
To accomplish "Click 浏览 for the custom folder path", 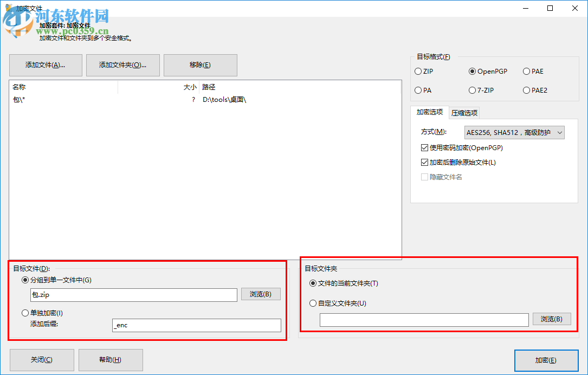I will [551, 319].
